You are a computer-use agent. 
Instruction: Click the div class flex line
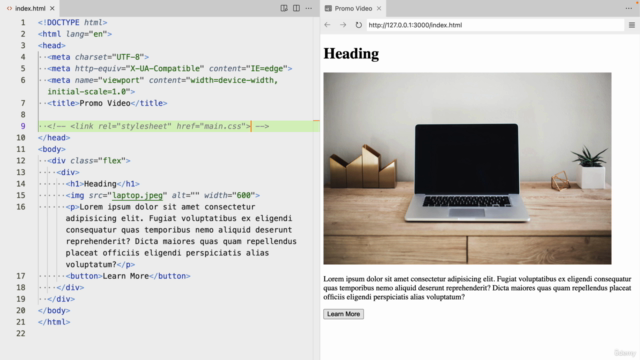(x=89, y=161)
